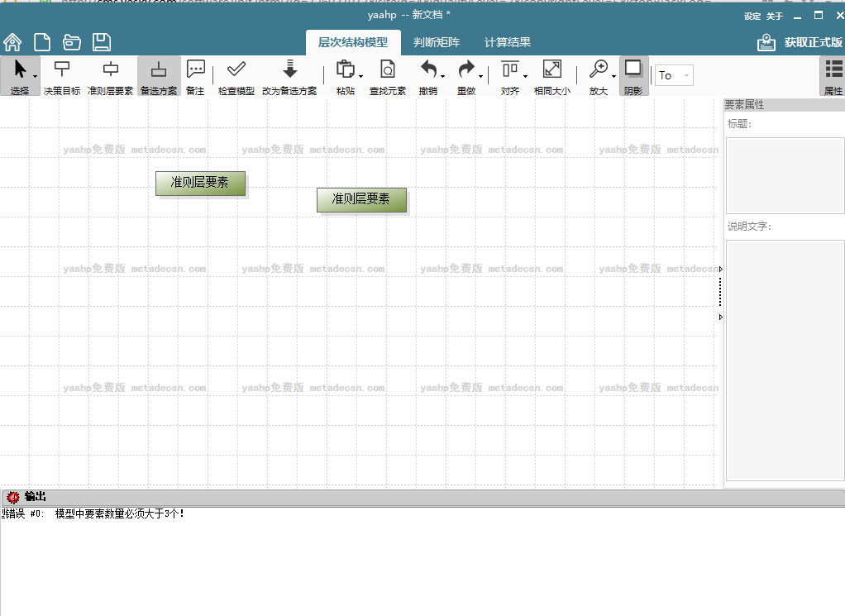Click the 说明文字 description text box
The width and height of the screenshot is (845, 616).
pos(785,360)
